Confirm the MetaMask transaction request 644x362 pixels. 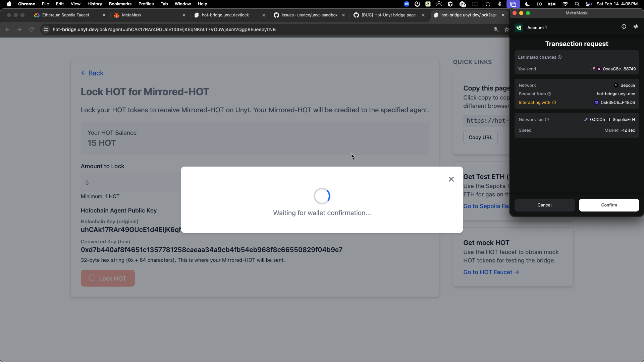coord(609,205)
